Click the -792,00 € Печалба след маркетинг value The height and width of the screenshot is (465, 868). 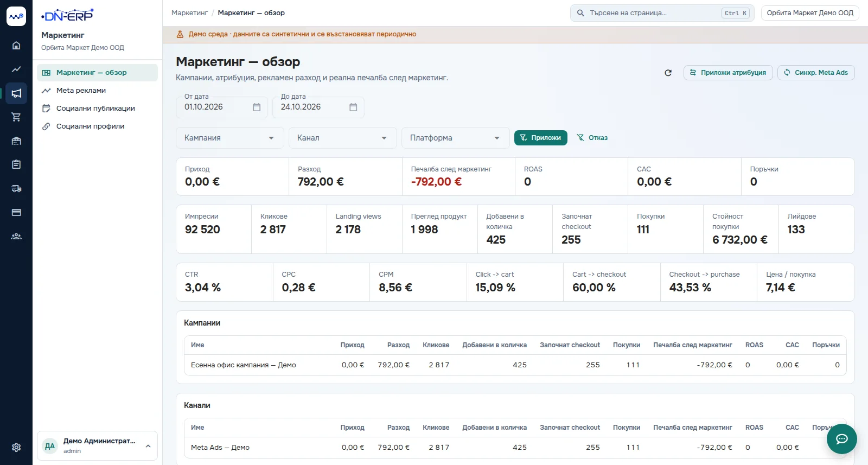point(436,182)
